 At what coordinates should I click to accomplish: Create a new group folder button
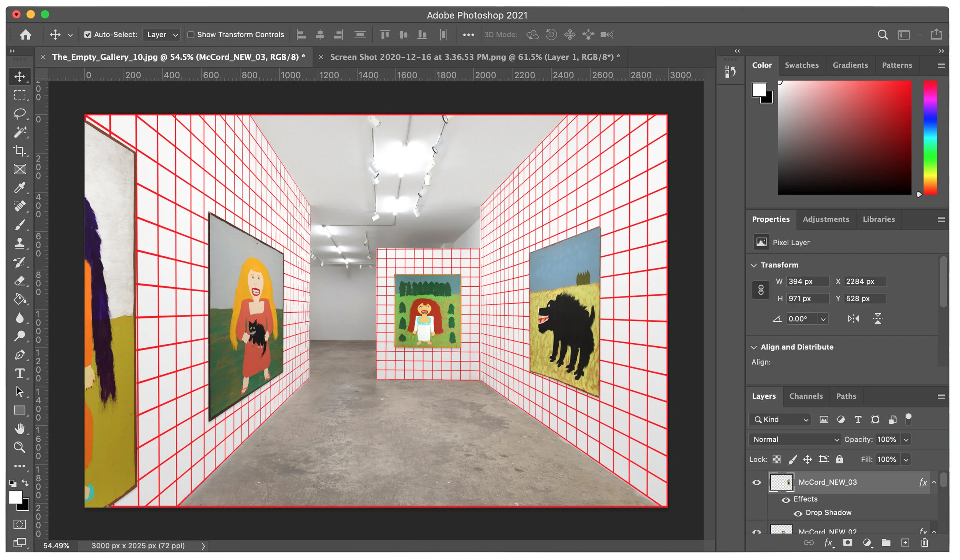(x=886, y=542)
